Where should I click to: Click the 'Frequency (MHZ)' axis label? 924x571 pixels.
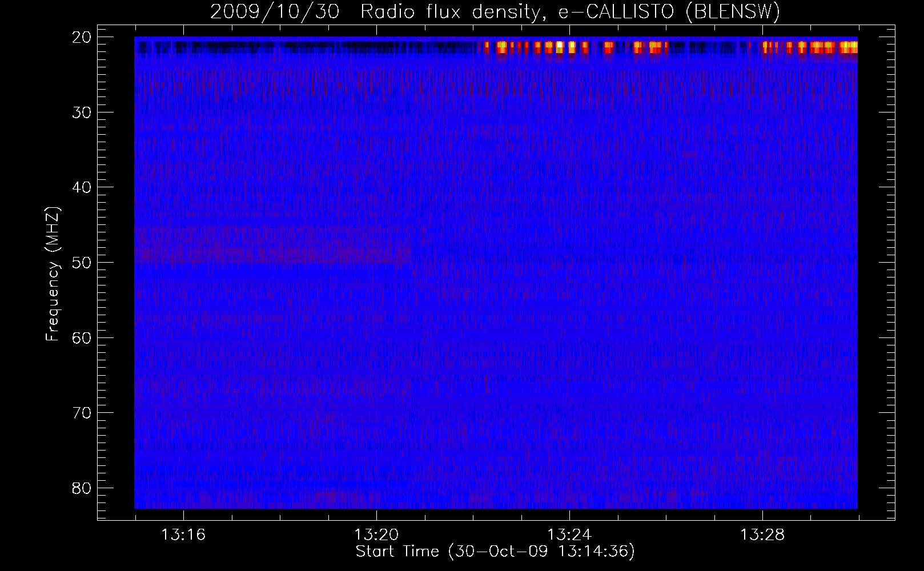(53, 275)
